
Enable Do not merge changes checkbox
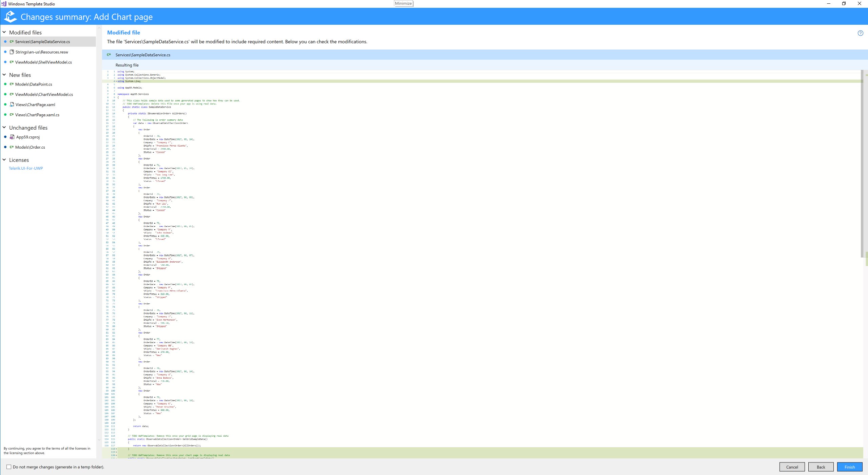point(8,467)
